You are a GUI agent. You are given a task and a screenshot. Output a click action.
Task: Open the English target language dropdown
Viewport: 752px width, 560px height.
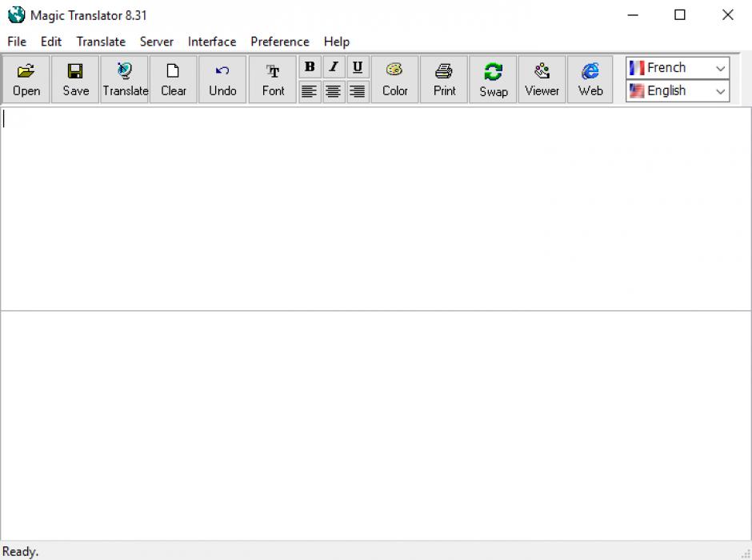click(678, 90)
